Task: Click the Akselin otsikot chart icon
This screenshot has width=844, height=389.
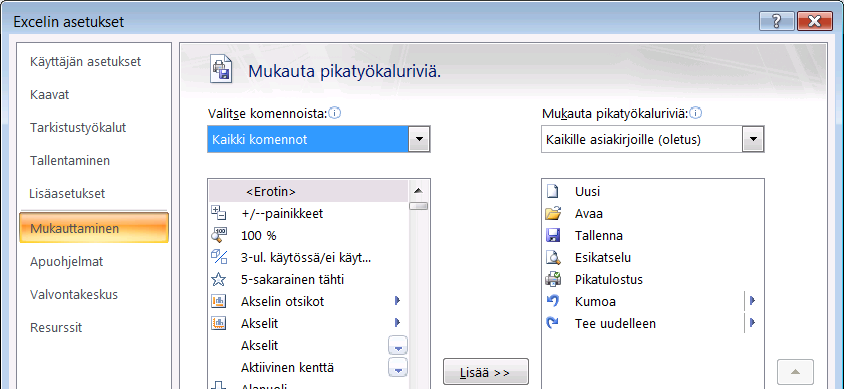Action: pyautogui.click(x=219, y=301)
